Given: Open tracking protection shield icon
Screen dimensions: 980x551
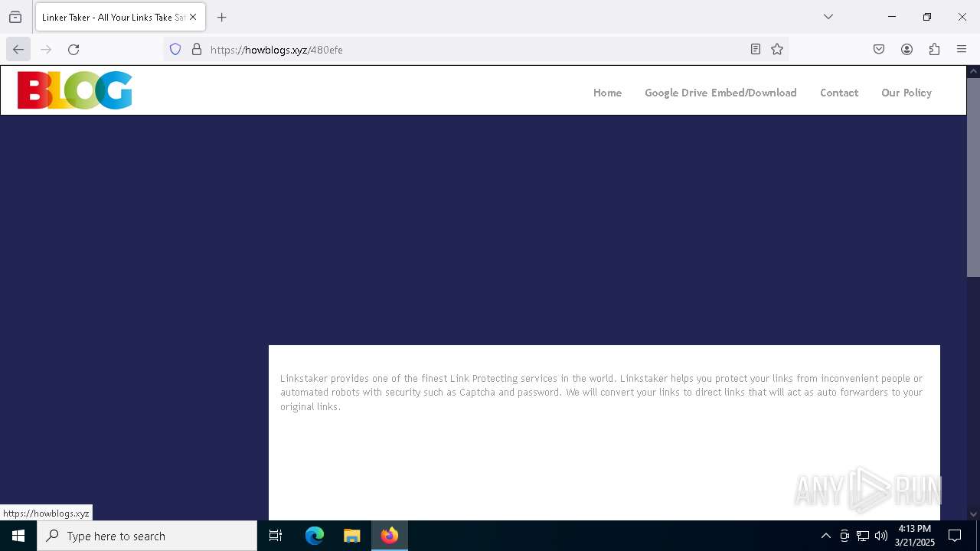Looking at the screenshot, I should pos(175,50).
